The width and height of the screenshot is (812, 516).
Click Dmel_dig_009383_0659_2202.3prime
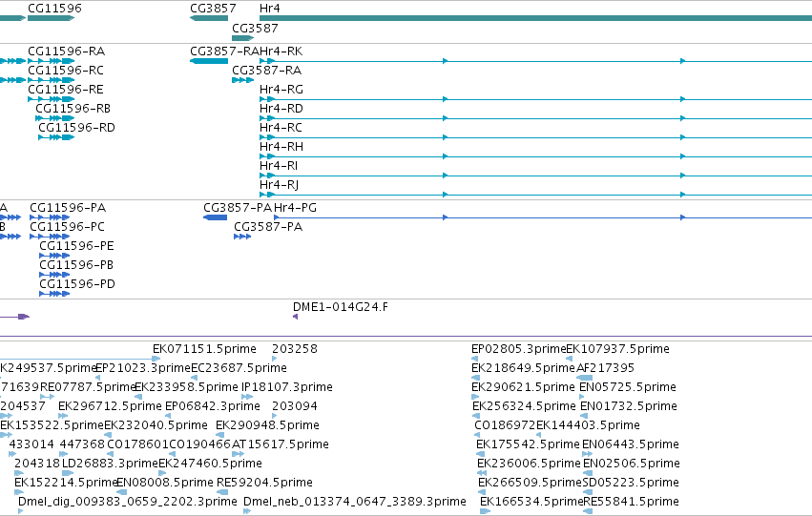pyautogui.click(x=128, y=502)
